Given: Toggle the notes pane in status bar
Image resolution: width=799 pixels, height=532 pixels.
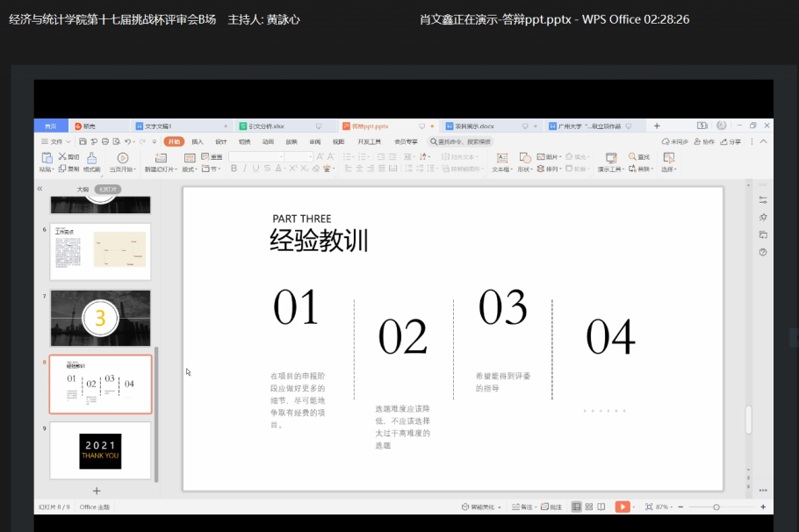Looking at the screenshot, I should pyautogui.click(x=522, y=507).
